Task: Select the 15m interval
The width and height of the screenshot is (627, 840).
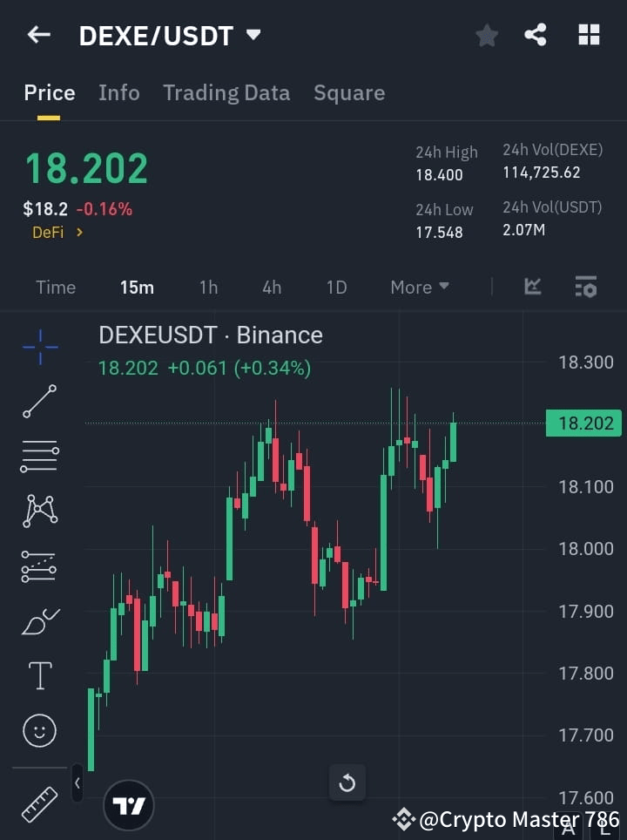Action: coord(137,288)
